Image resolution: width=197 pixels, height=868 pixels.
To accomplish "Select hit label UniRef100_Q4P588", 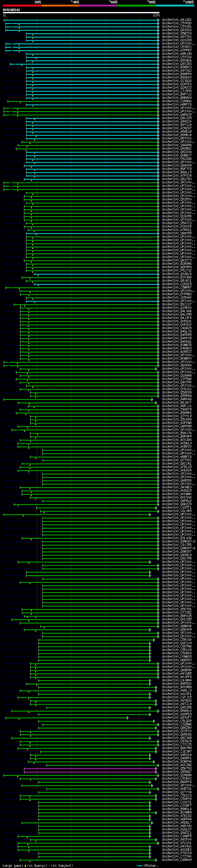I will click(x=177, y=426).
